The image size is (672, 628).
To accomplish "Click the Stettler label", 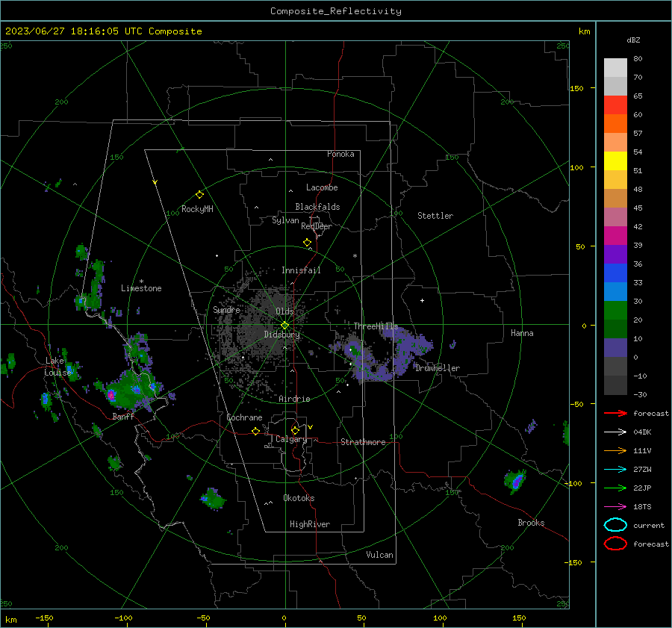I will pos(435,216).
